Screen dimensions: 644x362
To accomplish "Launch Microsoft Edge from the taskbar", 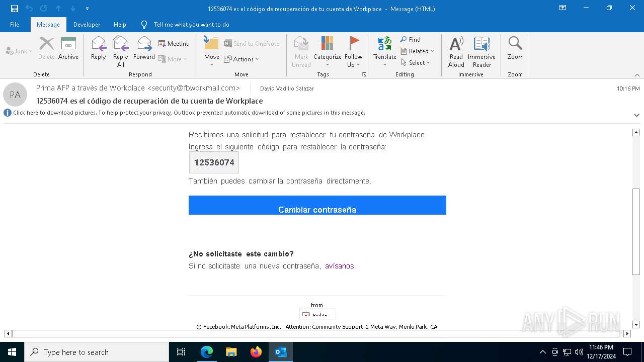I will coord(207,352).
